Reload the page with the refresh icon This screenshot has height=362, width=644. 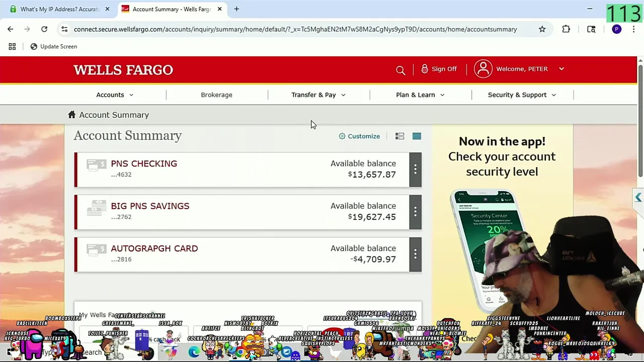point(44,29)
